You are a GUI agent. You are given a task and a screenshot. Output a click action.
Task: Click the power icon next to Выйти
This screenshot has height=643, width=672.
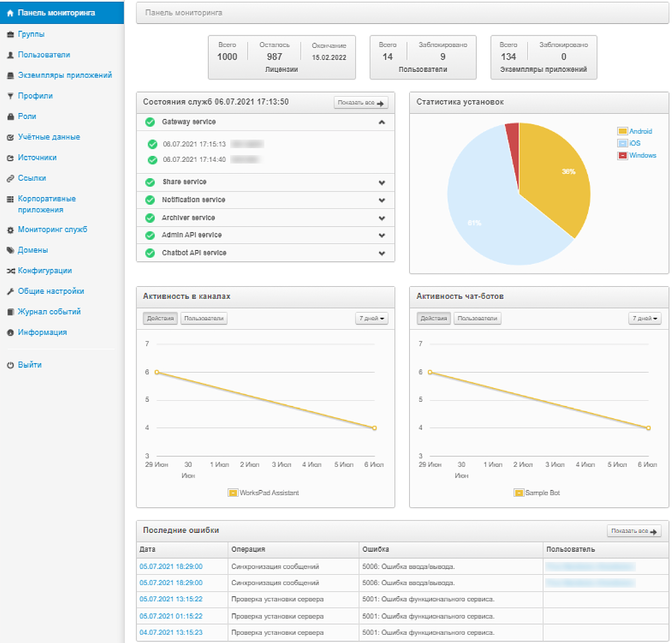tap(10, 365)
